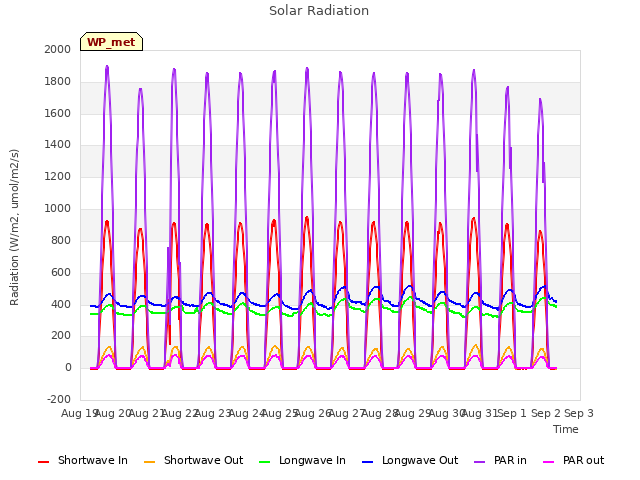Click the 2000 y-axis tick label
This screenshot has width=640, height=480.
tap(58, 49)
